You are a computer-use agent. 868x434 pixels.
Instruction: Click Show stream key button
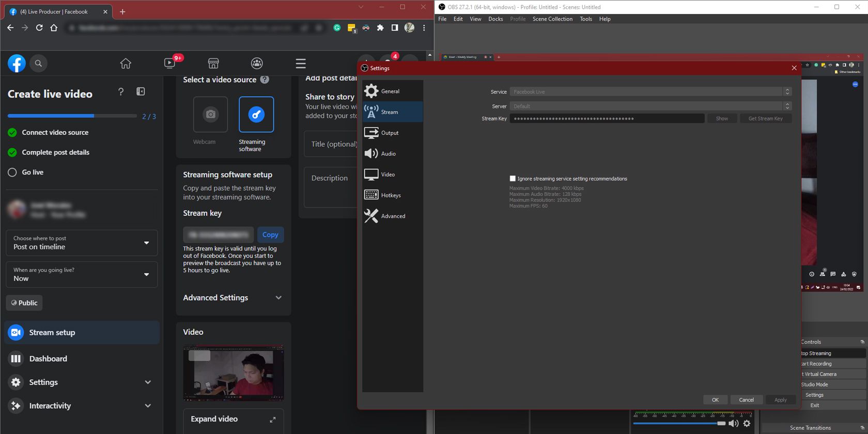722,119
